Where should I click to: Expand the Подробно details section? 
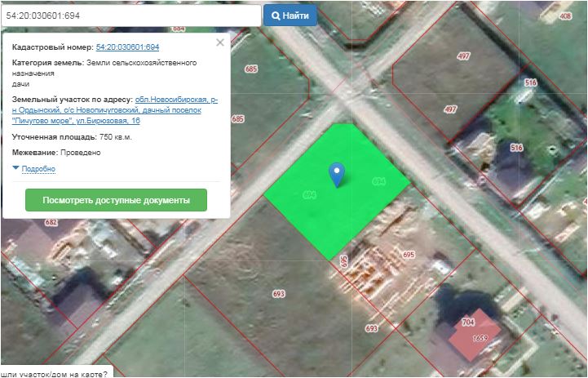[38, 169]
